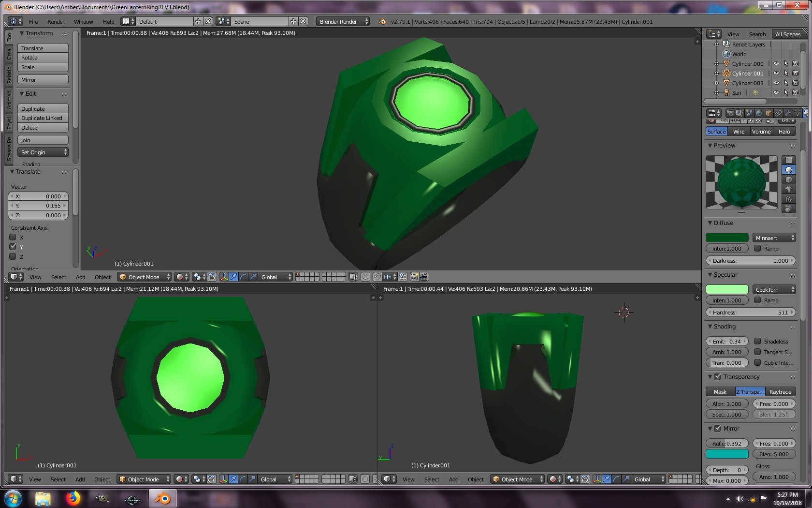Click the translate manipulator arrow in top viewport header

[234, 277]
